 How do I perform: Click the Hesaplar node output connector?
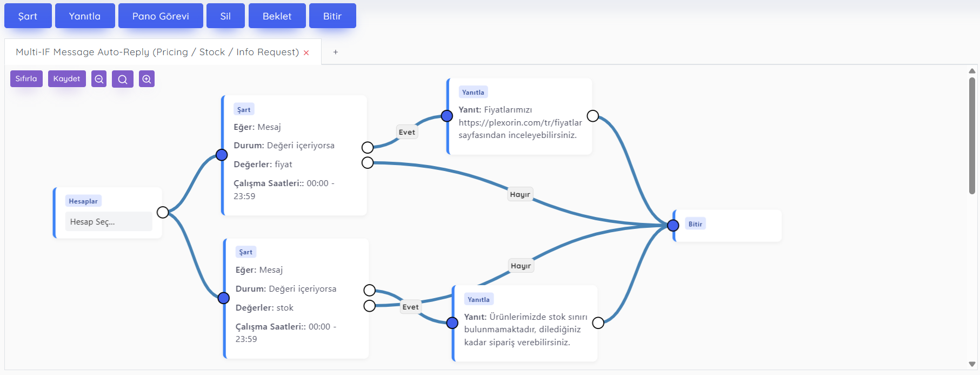(x=163, y=212)
